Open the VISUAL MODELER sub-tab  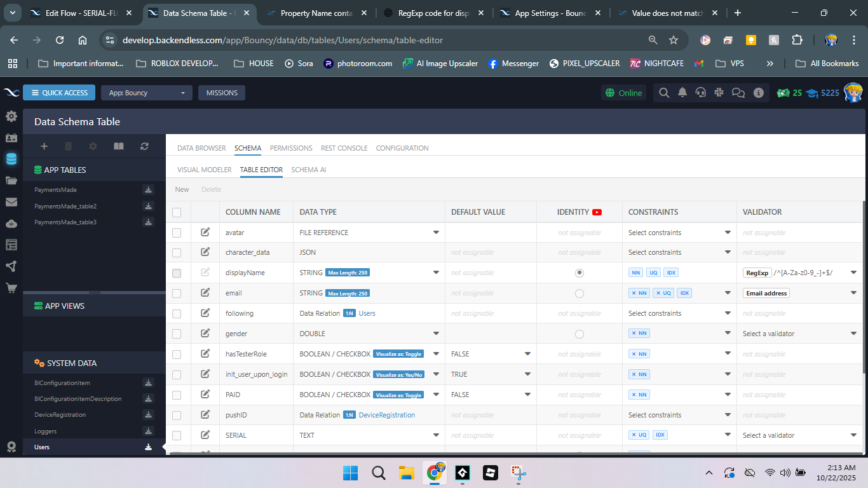pos(204,170)
